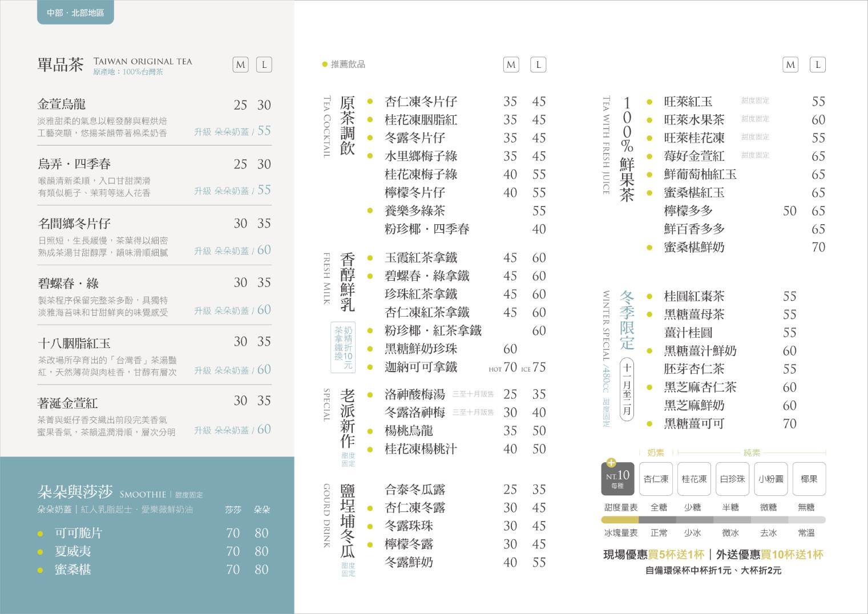Image resolution: width=868 pixels, height=614 pixels.
Task: Select 黑糖薑母茶 winter special
Action: 694,315
